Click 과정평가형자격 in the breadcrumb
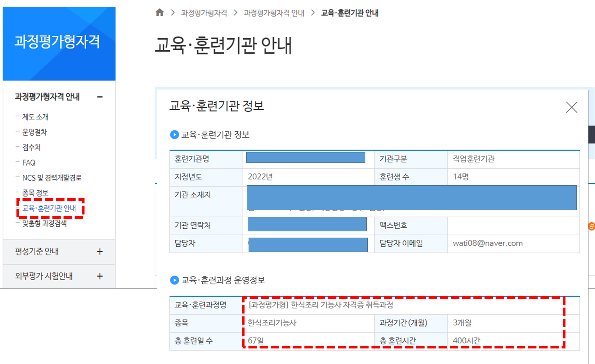Image resolution: width=595 pixels, height=364 pixels. (204, 13)
